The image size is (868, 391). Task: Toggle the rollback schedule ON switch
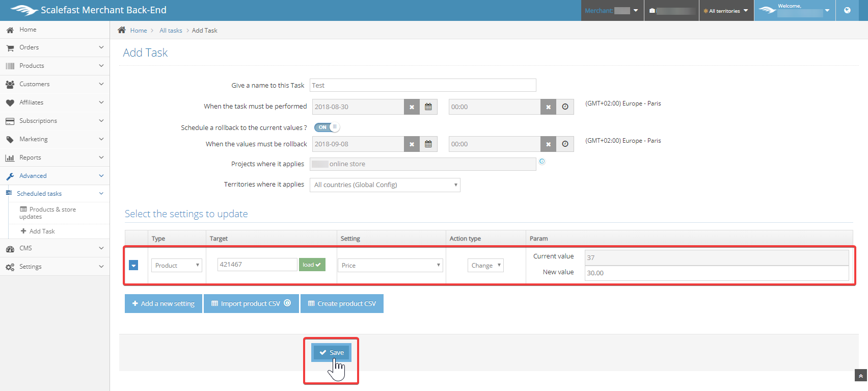327,127
